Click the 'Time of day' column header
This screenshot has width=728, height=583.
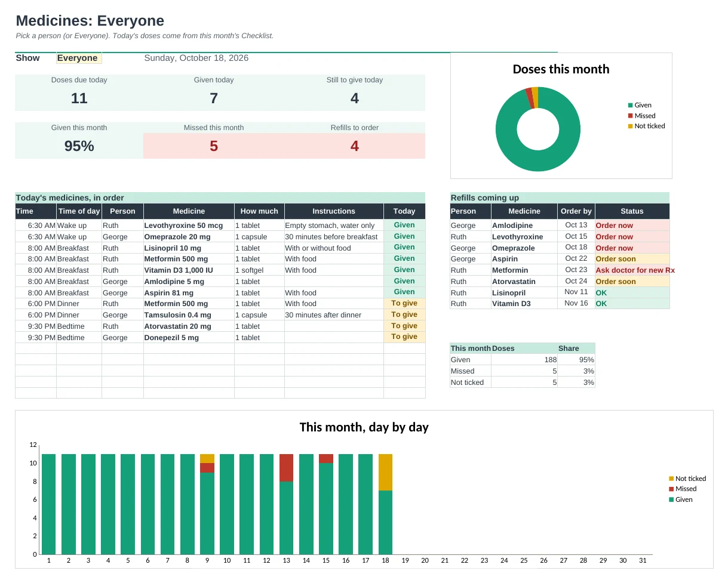79,211
